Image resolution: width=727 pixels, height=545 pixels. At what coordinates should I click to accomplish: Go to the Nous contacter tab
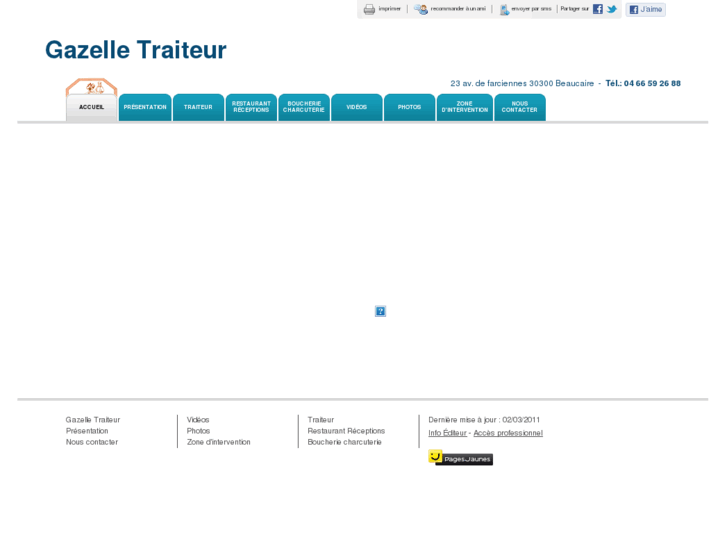pyautogui.click(x=520, y=108)
